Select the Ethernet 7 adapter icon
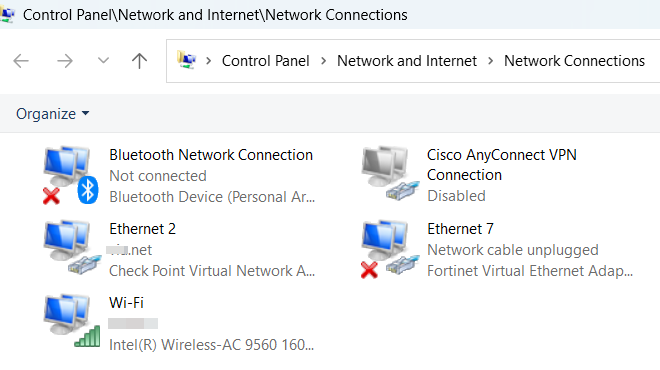The height and width of the screenshot is (370, 660). [x=390, y=249]
